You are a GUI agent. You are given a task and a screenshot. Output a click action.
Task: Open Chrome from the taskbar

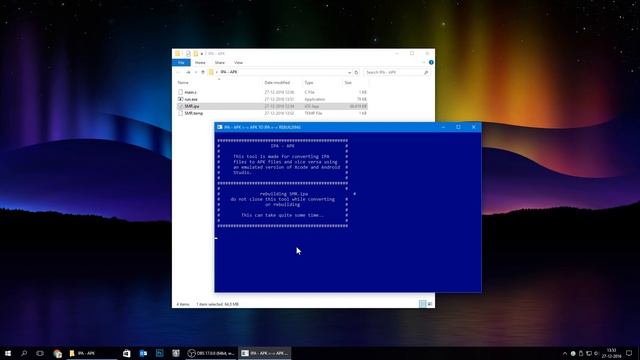(58, 353)
